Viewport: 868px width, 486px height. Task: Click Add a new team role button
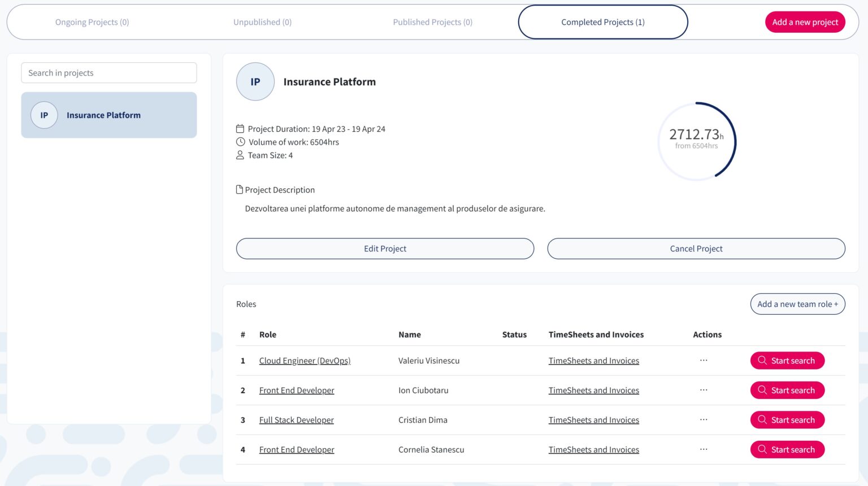[797, 304]
